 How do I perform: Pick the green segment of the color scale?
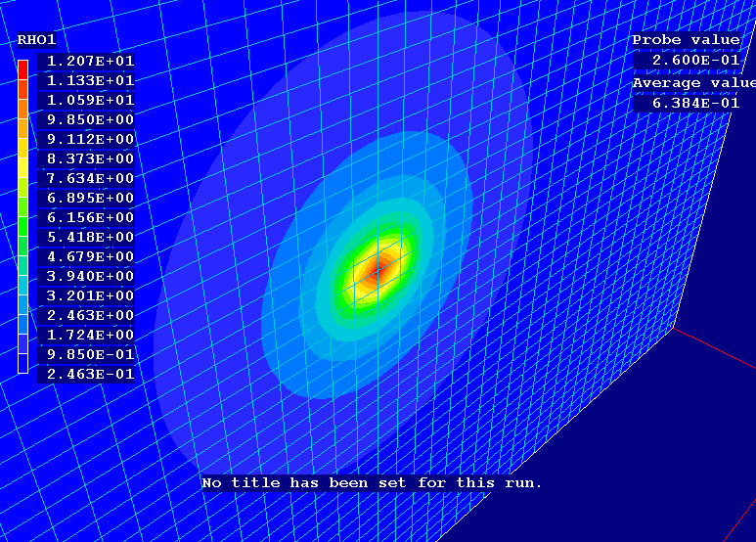click(22, 226)
